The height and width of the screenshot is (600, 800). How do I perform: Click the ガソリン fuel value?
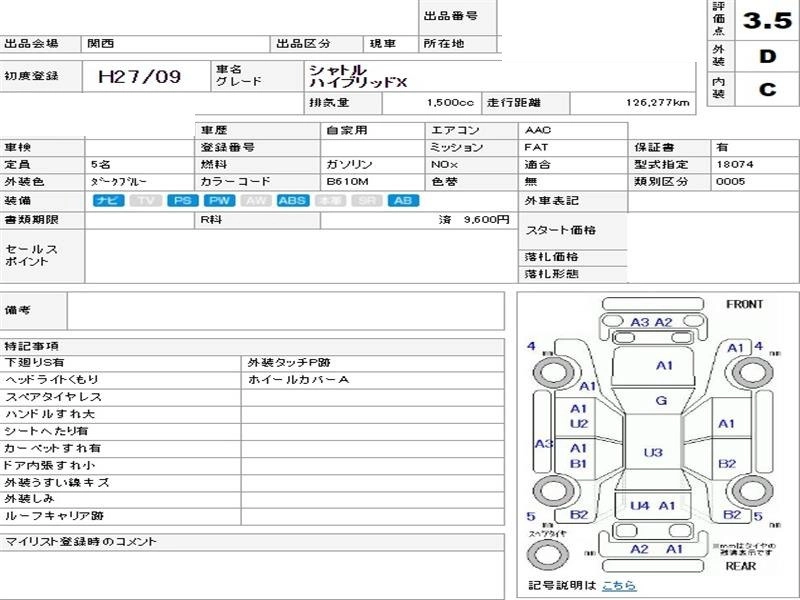(x=349, y=164)
